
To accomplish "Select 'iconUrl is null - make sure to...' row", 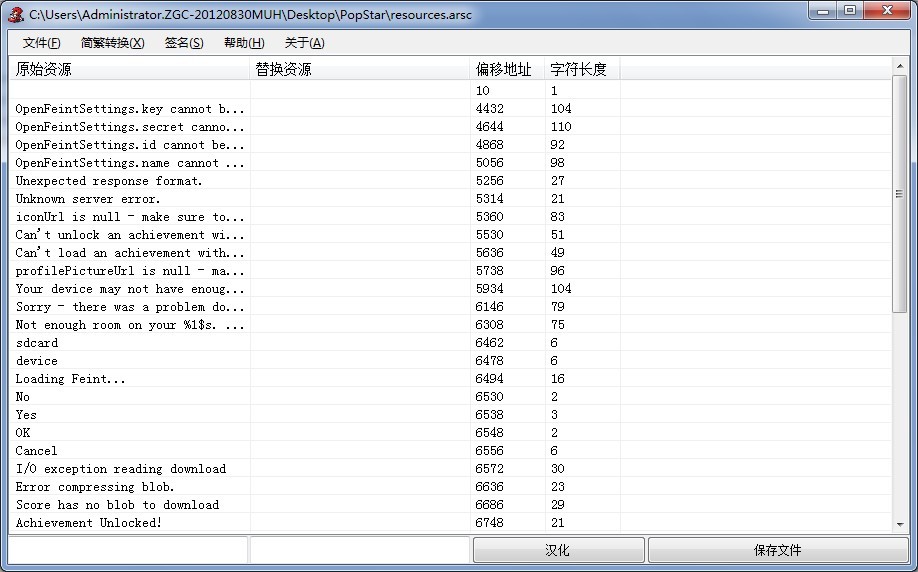I will click(450, 217).
